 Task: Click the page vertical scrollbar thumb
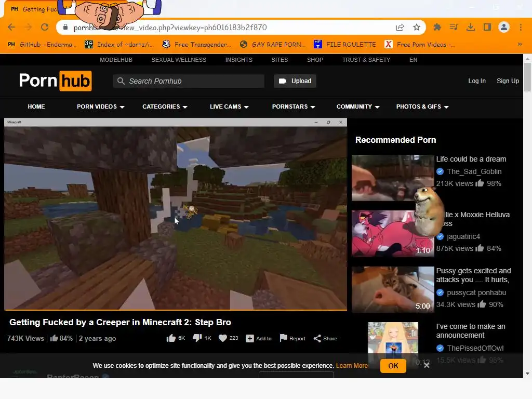tap(527, 77)
